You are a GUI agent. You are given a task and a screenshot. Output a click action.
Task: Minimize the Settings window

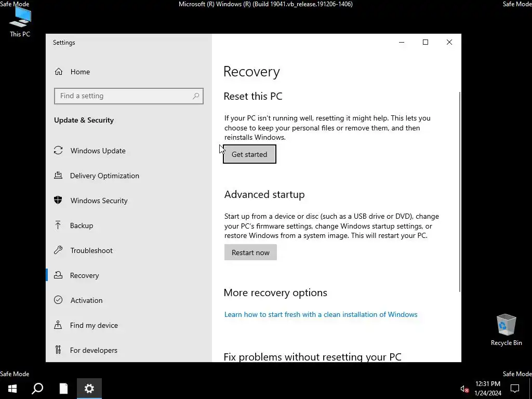402,42
